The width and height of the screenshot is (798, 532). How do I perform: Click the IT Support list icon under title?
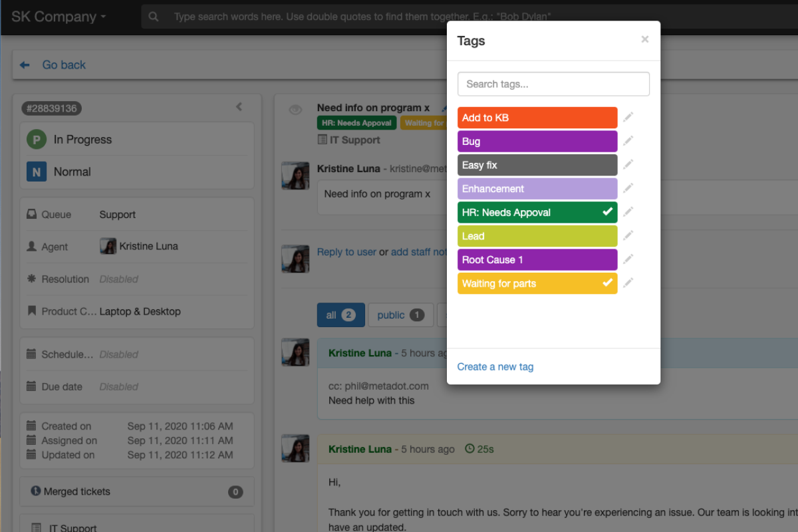coord(322,140)
